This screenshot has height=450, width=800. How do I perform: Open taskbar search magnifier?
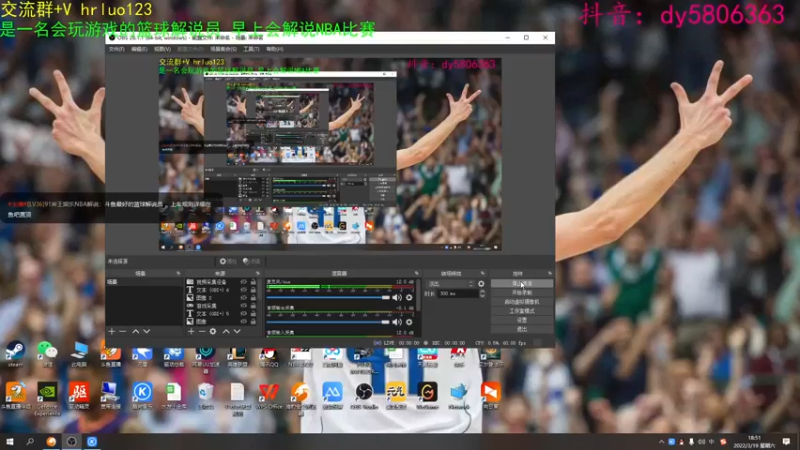tap(30, 441)
